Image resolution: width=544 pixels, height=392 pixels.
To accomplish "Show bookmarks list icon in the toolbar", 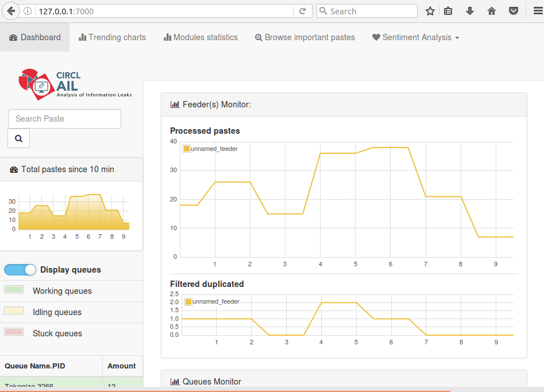I will click(x=449, y=11).
